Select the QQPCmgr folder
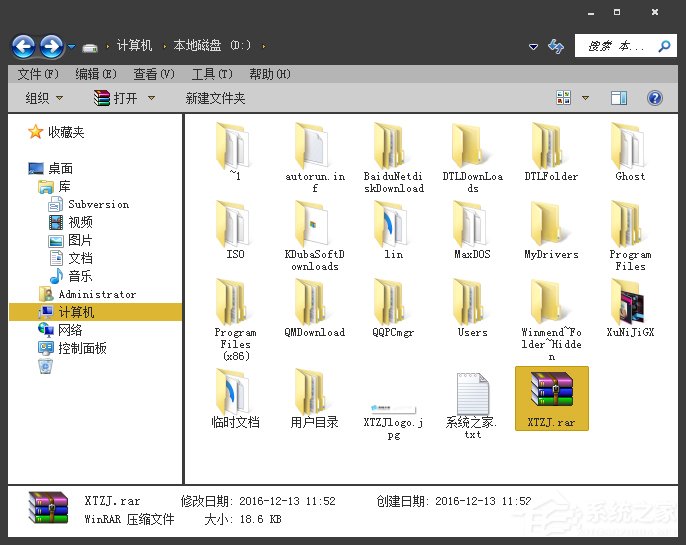The width and height of the screenshot is (686, 545). [393, 307]
